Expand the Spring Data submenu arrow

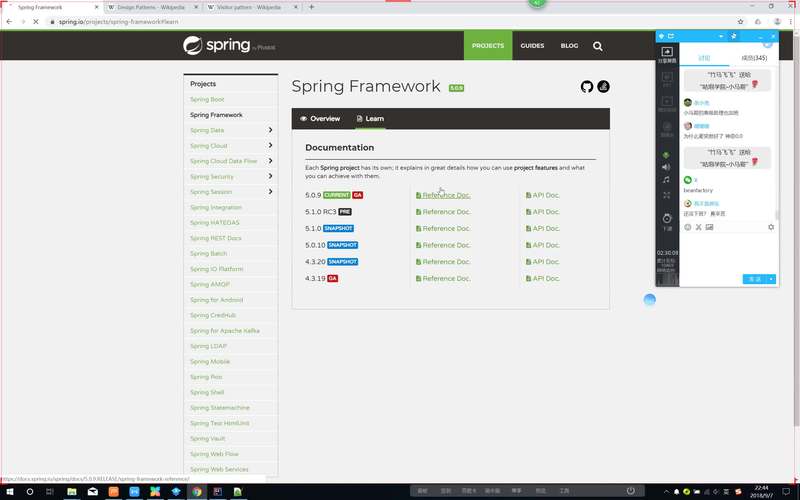click(x=270, y=130)
